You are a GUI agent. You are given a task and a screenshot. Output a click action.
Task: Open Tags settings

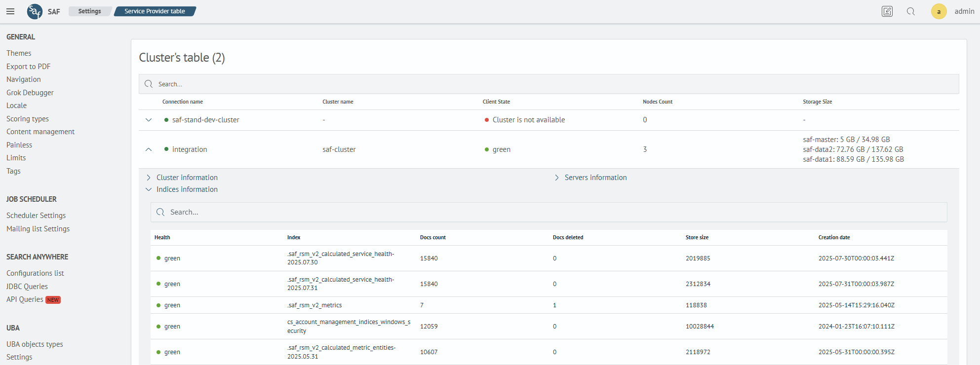14,171
